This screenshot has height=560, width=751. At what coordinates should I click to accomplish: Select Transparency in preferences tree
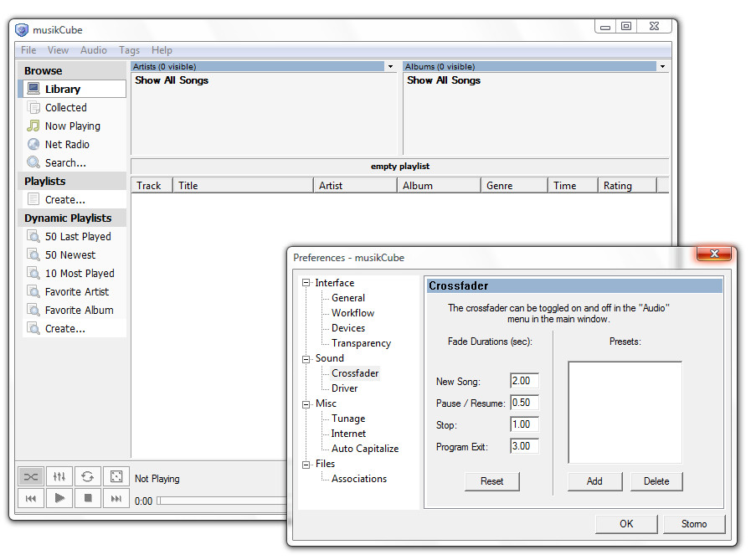[361, 343]
